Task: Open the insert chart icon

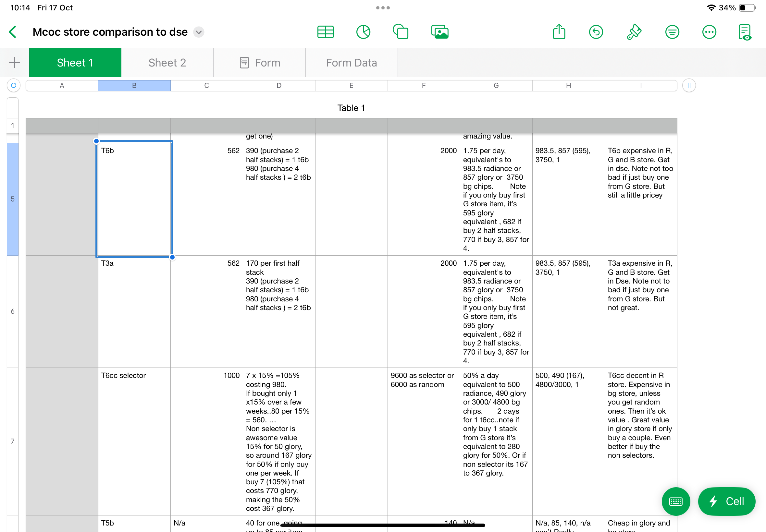Action: coord(363,32)
